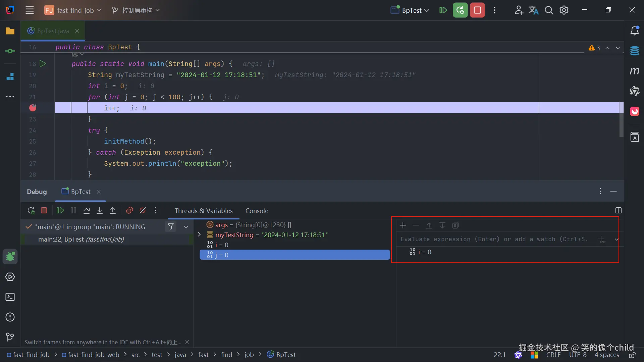Screen dimensions: 644x362
Task: Click the fast-find-job-web breadcrumb
Action: point(91,355)
